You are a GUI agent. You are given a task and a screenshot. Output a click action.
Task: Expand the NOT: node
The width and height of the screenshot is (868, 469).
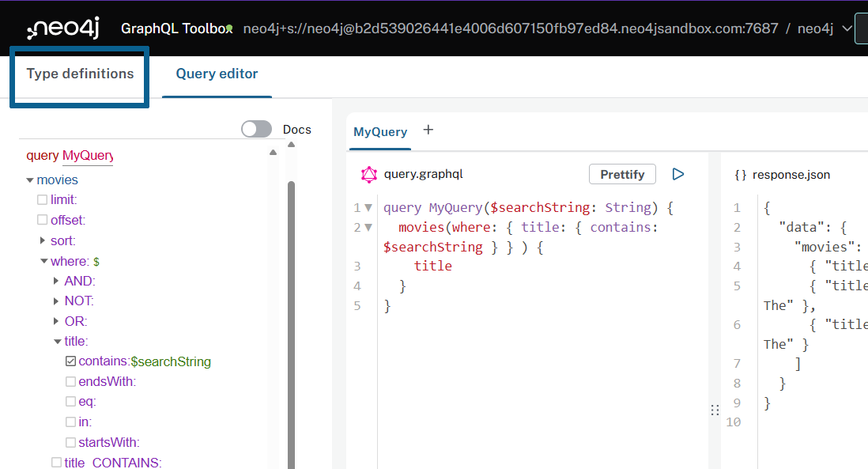coord(56,301)
